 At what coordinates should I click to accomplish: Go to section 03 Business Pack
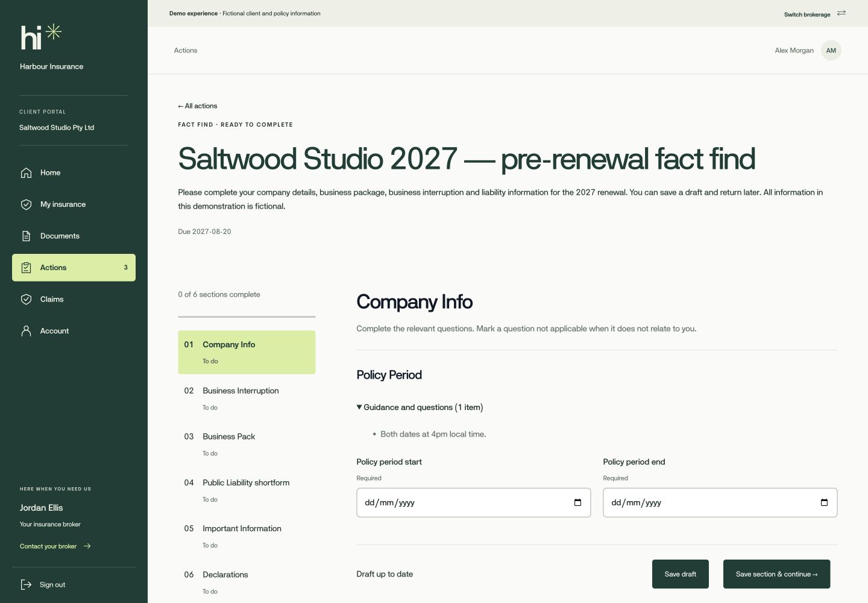coord(247,444)
